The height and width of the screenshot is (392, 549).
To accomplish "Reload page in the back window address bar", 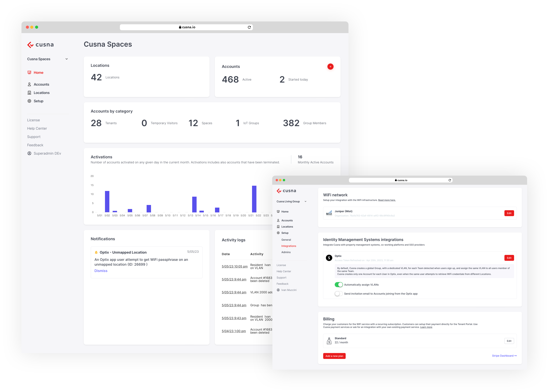I will [249, 27].
